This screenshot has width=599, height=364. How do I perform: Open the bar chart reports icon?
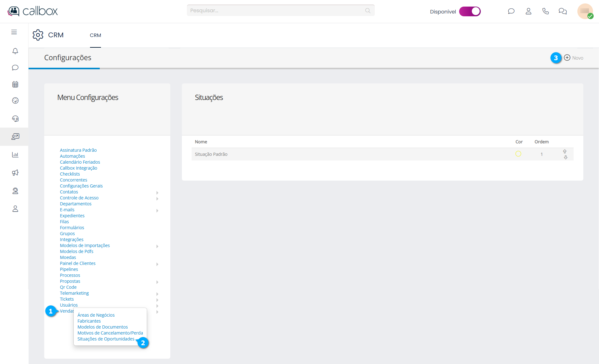coord(15,155)
